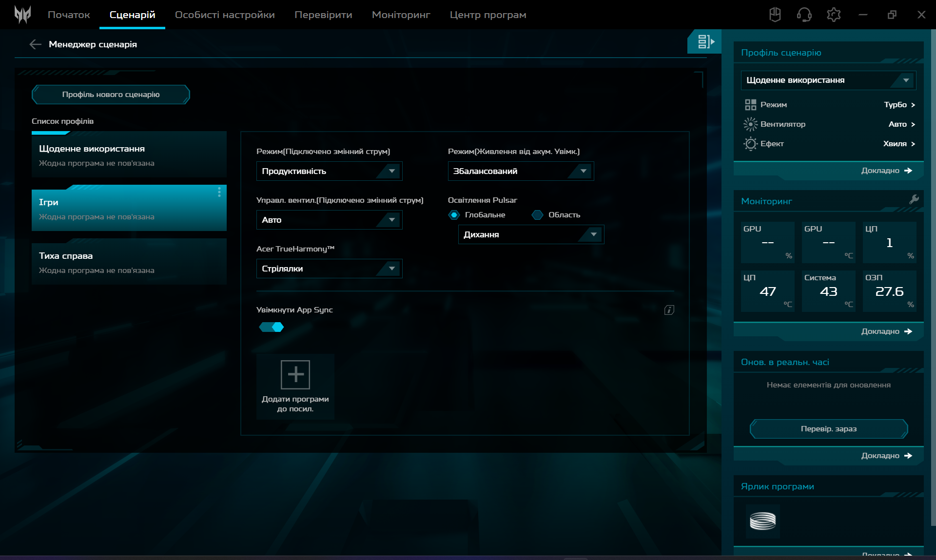Switch to the Моніторинг tab

click(401, 15)
